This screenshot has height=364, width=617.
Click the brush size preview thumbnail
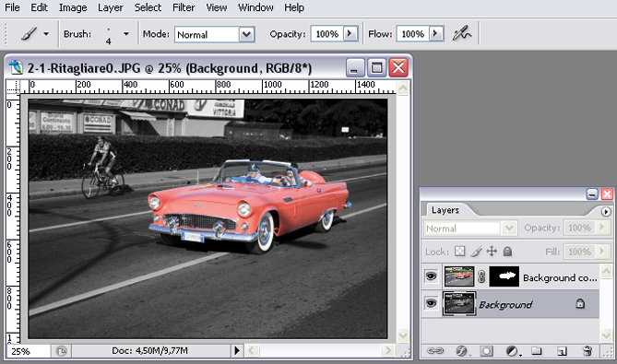click(108, 35)
